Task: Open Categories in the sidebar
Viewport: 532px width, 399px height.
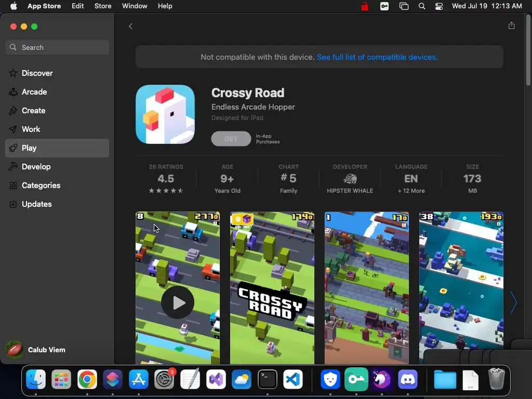Action: point(57,185)
